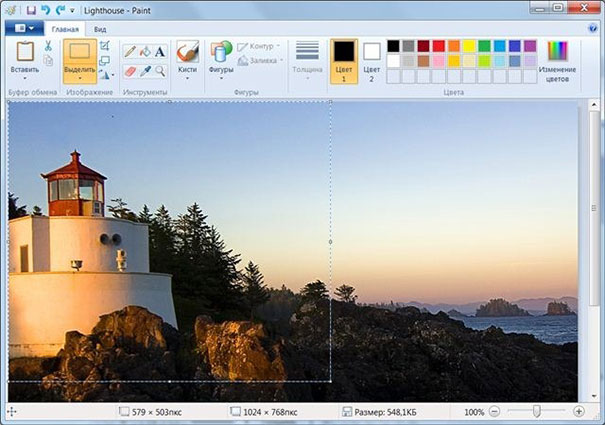Click the Save icon in title bar
The image size is (605, 425).
[30, 10]
